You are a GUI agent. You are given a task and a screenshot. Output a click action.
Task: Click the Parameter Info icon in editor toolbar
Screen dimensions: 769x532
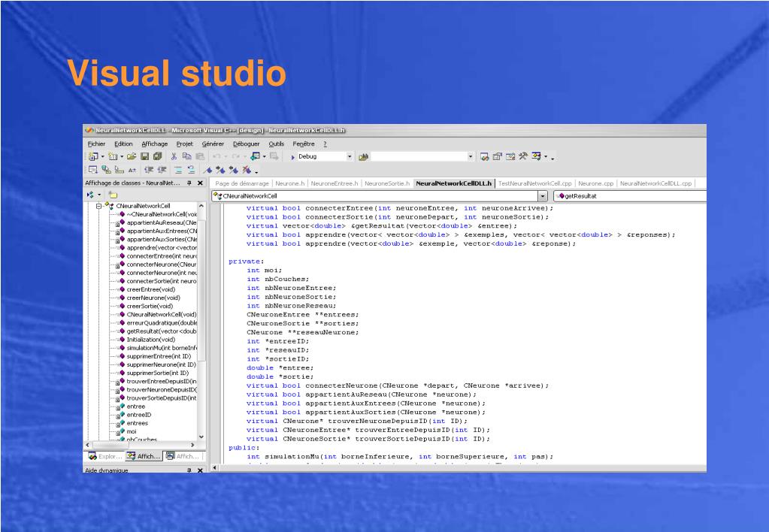pyautogui.click(x=107, y=170)
